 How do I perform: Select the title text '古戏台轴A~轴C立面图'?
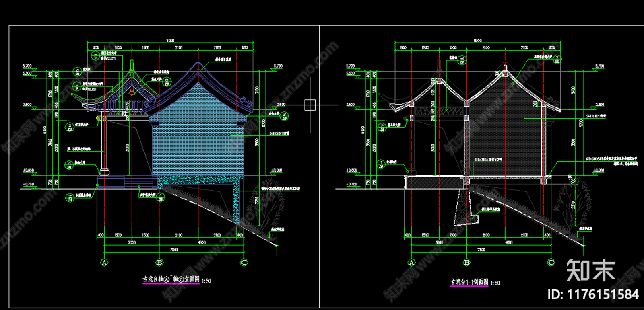[171, 279]
